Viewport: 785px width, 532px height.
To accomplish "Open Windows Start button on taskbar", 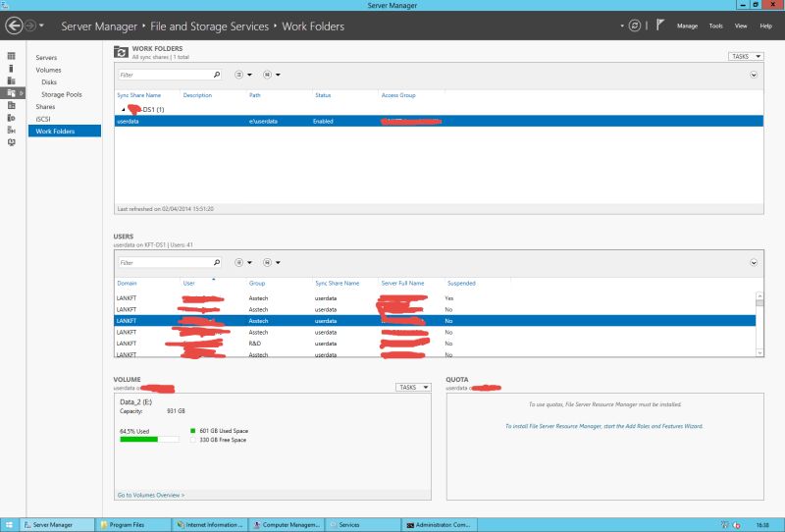I will click(x=9, y=524).
